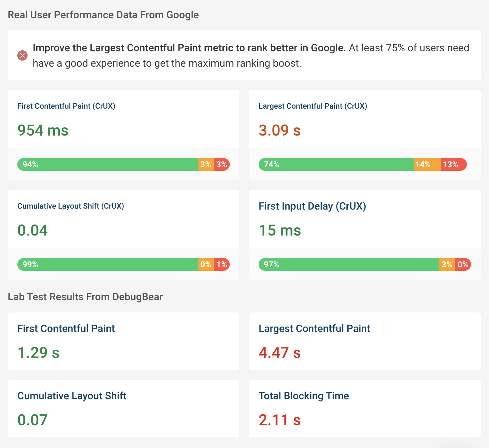Click the red error X icon
This screenshot has height=448, width=489.
pyautogui.click(x=22, y=56)
